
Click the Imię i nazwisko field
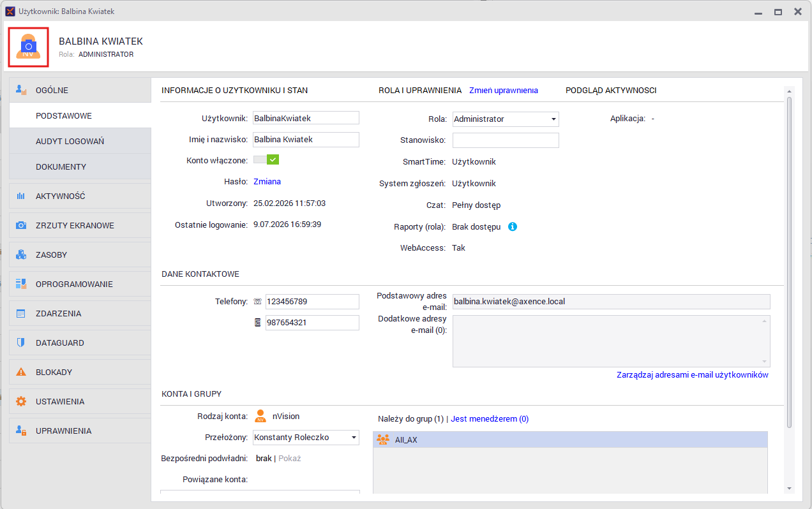click(306, 140)
